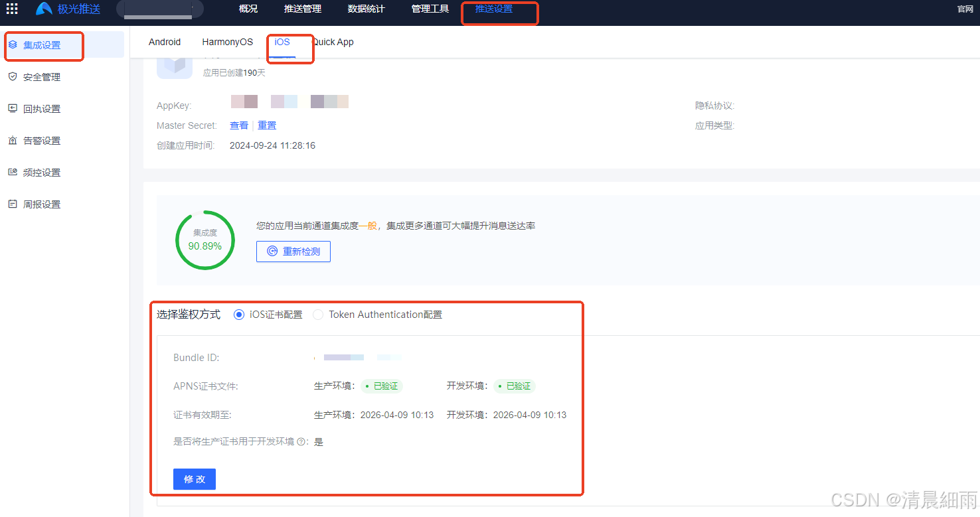980x517 pixels.
Task: Click the 隐私协议 label
Action: coord(714,106)
